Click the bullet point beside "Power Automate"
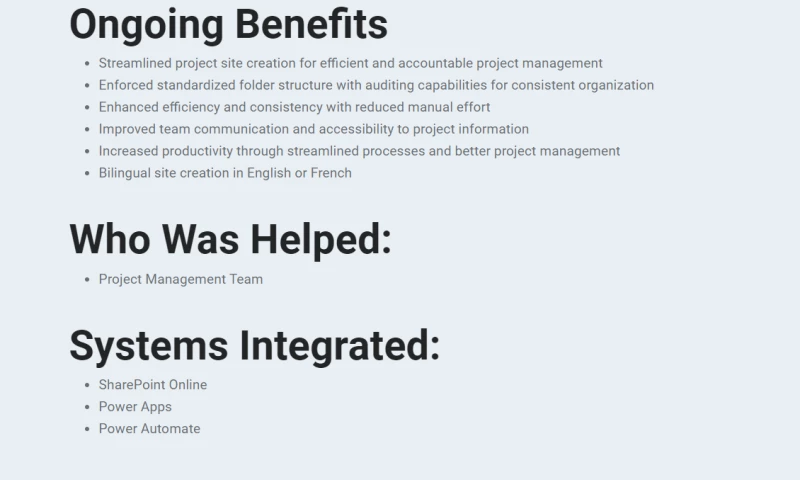 pyautogui.click(x=88, y=430)
